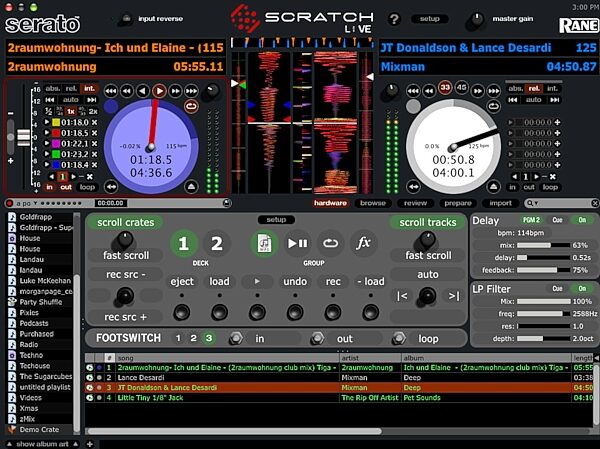
Task: Click the input reverse knob
Action: 125,19
